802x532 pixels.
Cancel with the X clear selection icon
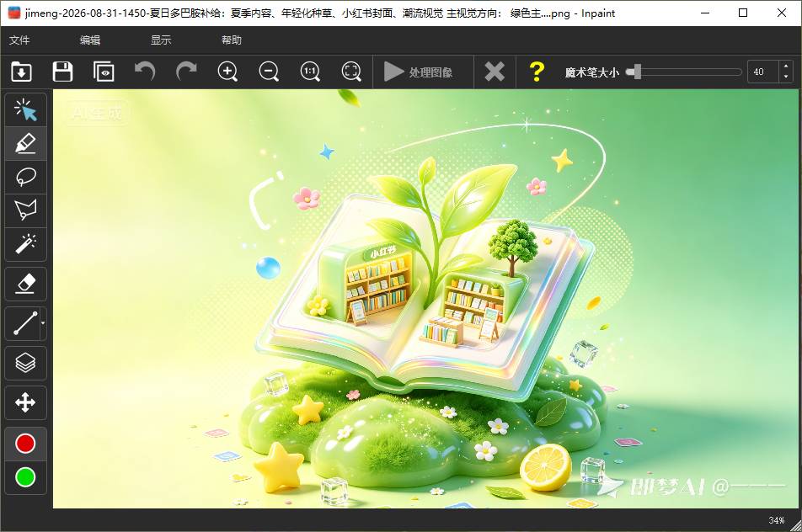[495, 72]
